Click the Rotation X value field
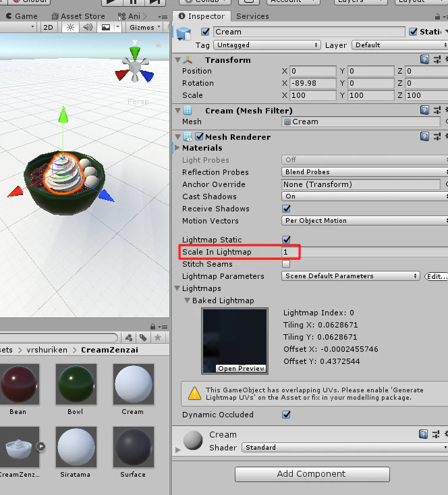 coord(313,83)
